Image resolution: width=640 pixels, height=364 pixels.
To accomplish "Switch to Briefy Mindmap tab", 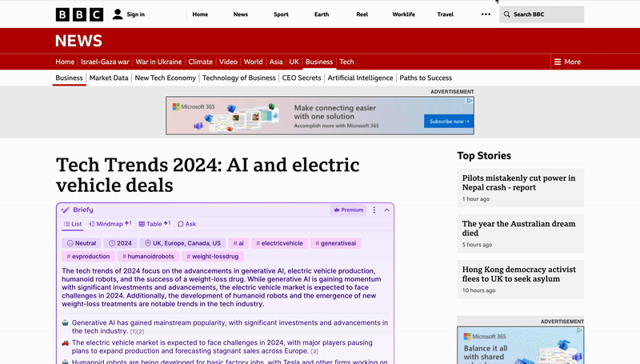I will point(110,224).
